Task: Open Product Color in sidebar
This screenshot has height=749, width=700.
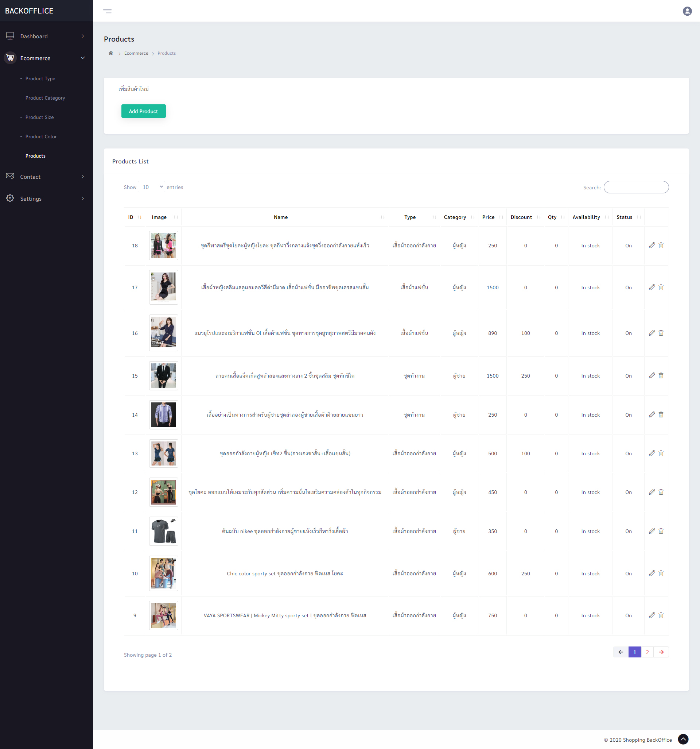Action: (x=41, y=136)
